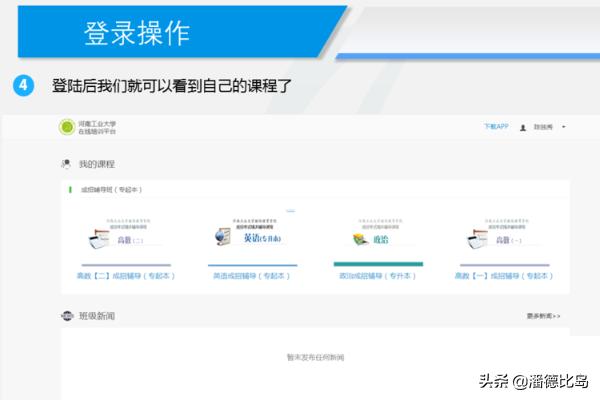
Task: Open the 英语成招辅导 course link
Action: point(251,276)
